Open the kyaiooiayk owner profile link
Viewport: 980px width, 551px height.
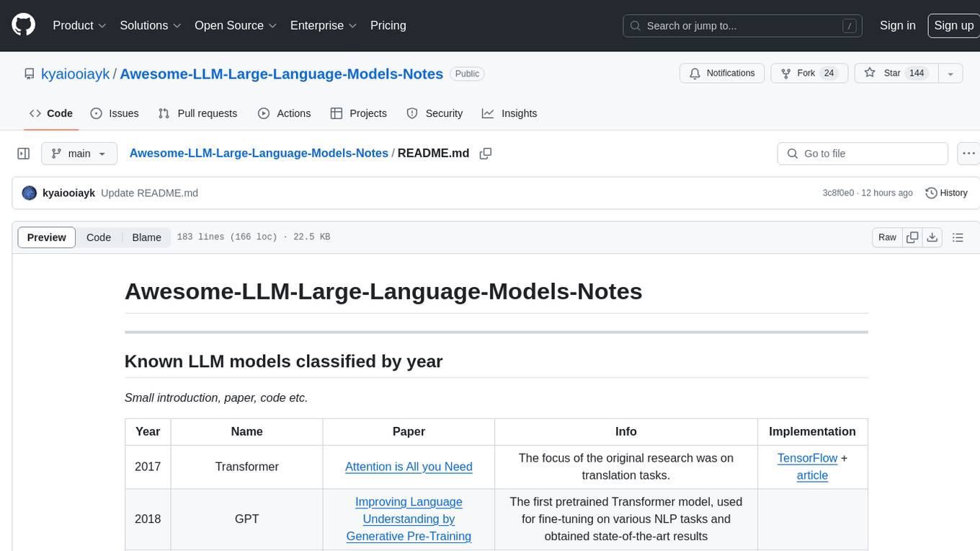point(76,74)
